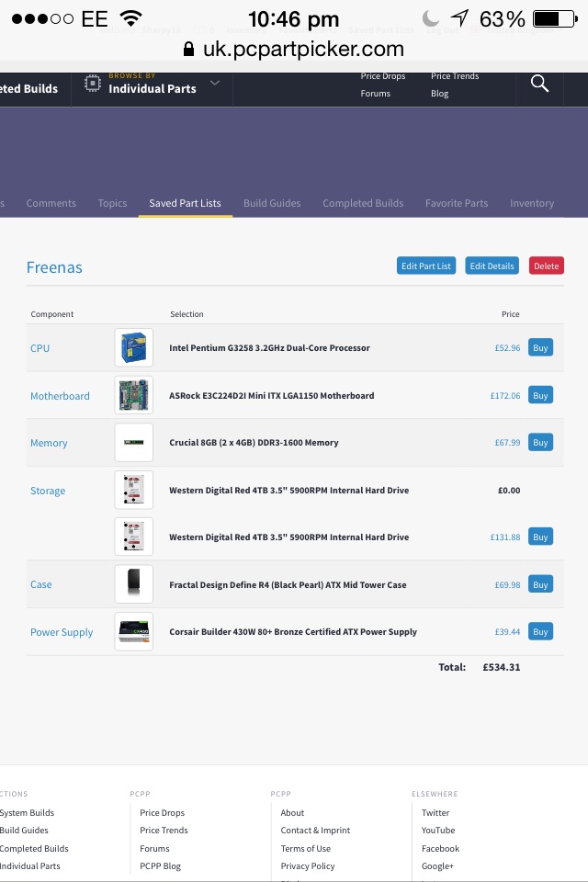Buy the ASRock E3C224D2I motherboard

pos(540,395)
